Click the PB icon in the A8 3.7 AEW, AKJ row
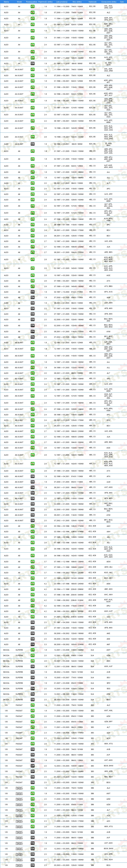The height and width of the screenshot is (868, 127). click(33, 567)
